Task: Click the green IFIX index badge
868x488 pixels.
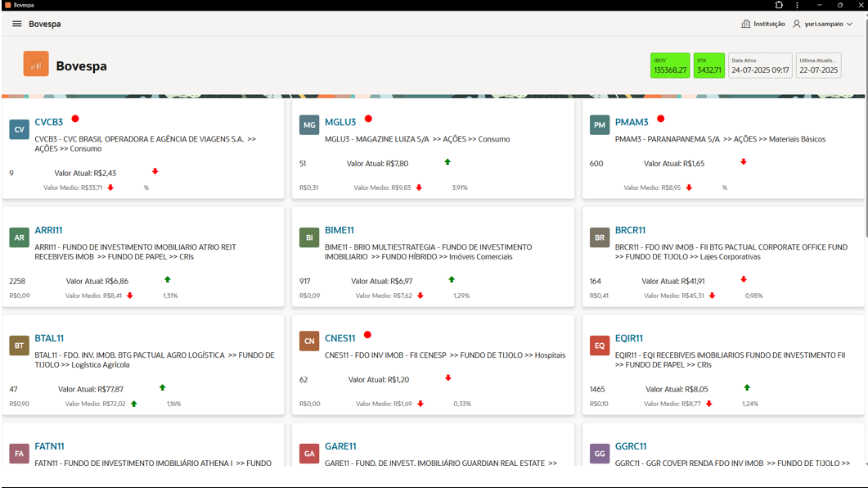Action: [x=709, y=66]
